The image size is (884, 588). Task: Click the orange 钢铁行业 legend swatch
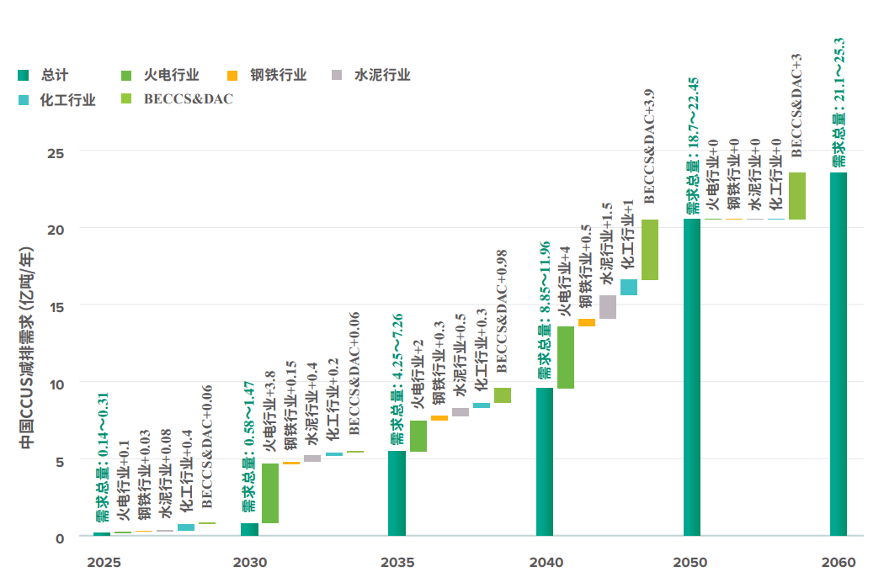(234, 76)
